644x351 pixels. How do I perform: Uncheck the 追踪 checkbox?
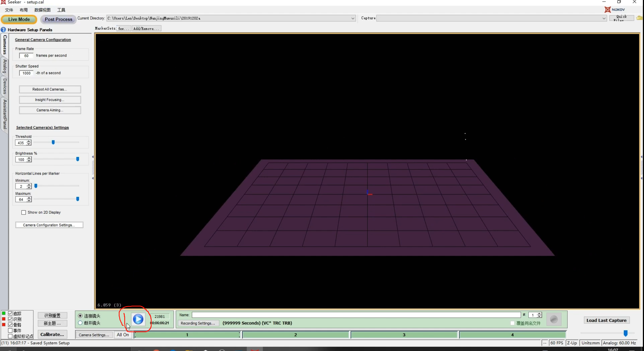tap(10, 313)
